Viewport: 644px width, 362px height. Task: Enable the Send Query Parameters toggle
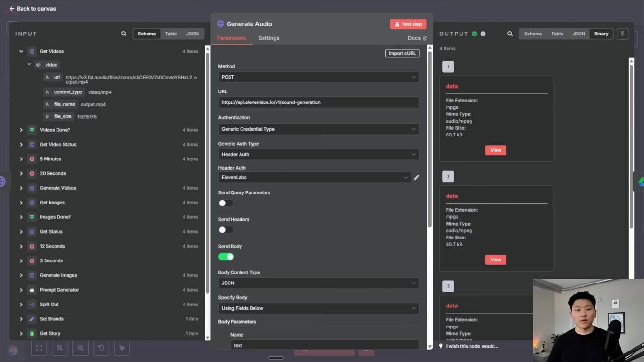point(226,203)
